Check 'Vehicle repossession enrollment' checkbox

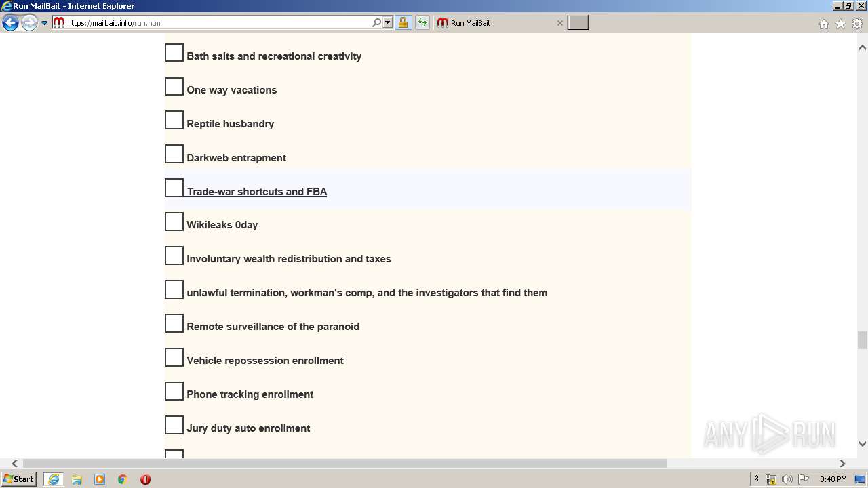click(174, 357)
